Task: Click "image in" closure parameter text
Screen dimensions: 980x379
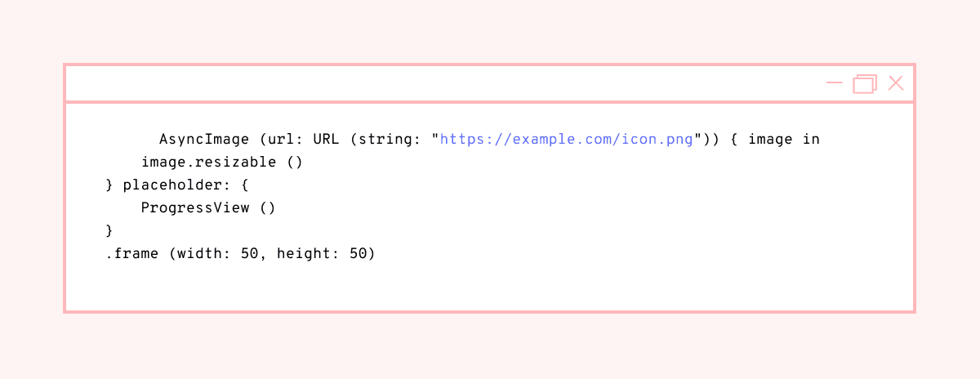Action: (x=783, y=139)
